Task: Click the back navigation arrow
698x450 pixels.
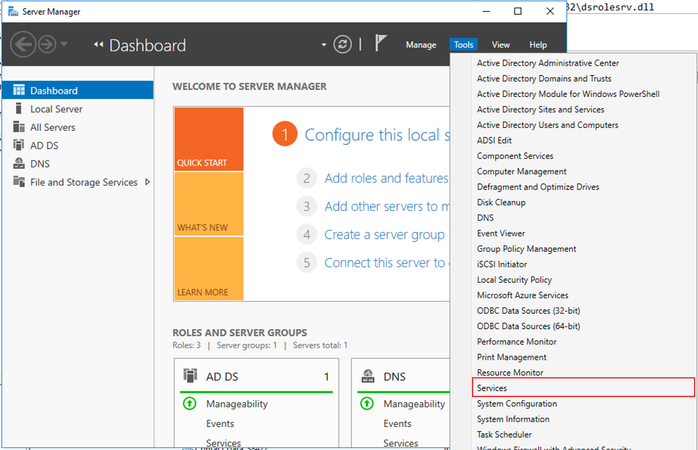Action: 22,45
